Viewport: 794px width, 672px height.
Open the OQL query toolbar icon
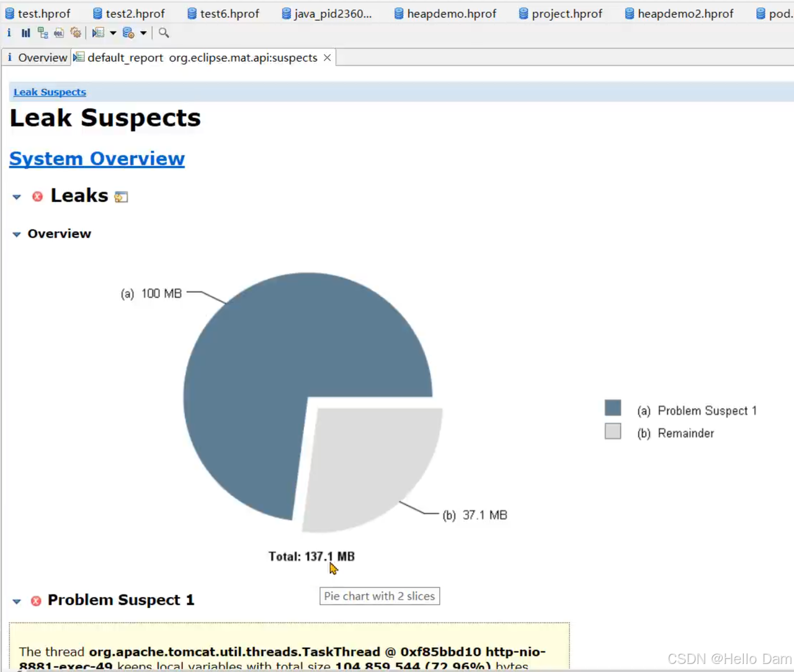pyautogui.click(x=59, y=33)
